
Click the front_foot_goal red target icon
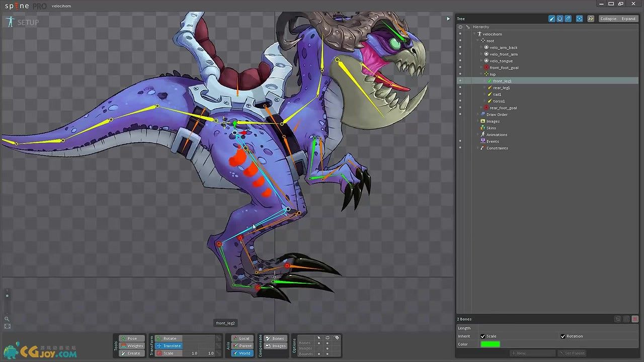coord(486,67)
